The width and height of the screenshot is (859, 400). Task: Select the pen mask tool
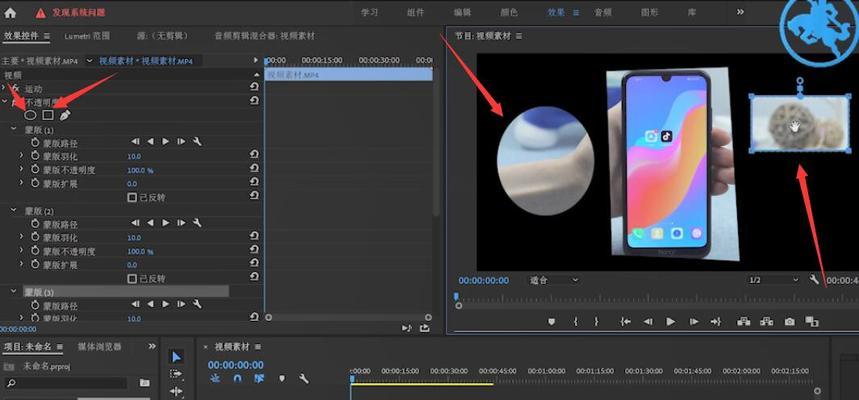[65, 115]
